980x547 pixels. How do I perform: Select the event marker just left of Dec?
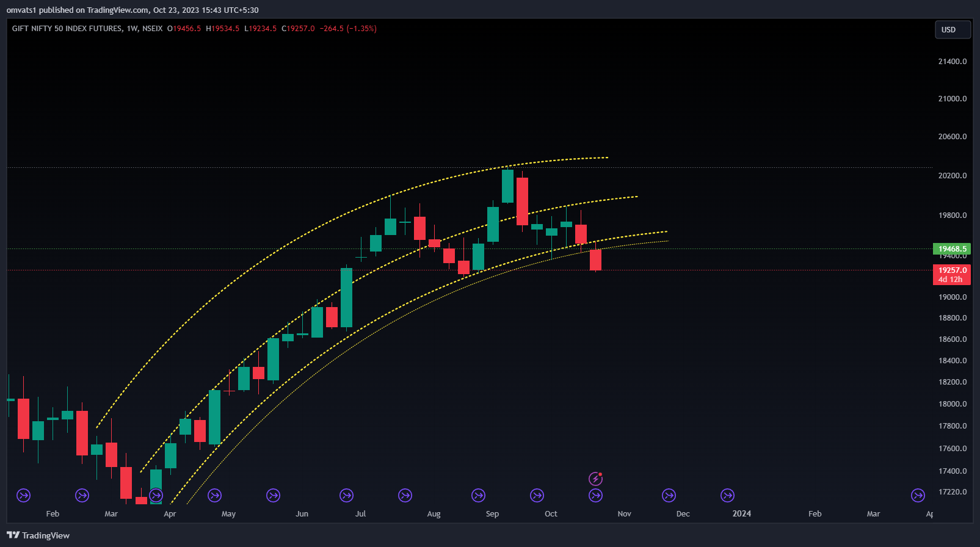669,495
